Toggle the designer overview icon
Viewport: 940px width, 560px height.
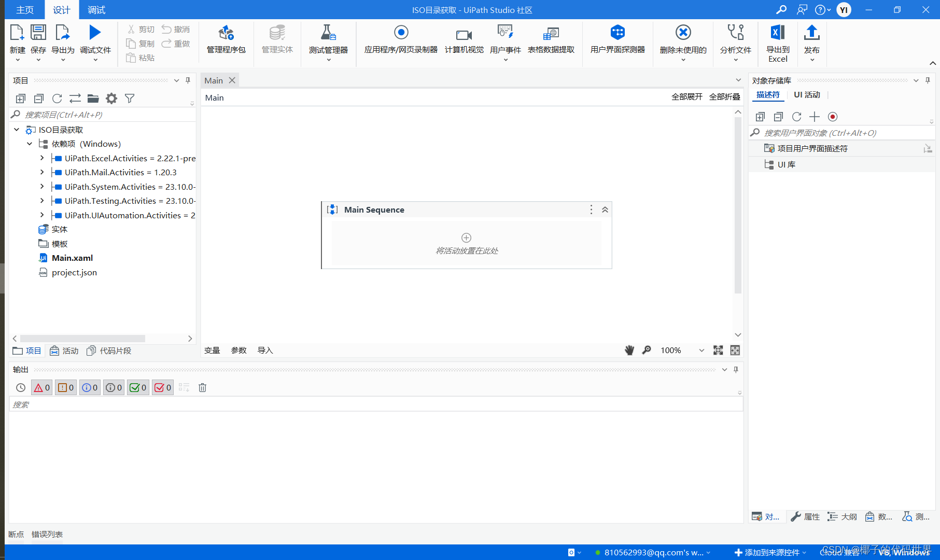[x=735, y=351]
